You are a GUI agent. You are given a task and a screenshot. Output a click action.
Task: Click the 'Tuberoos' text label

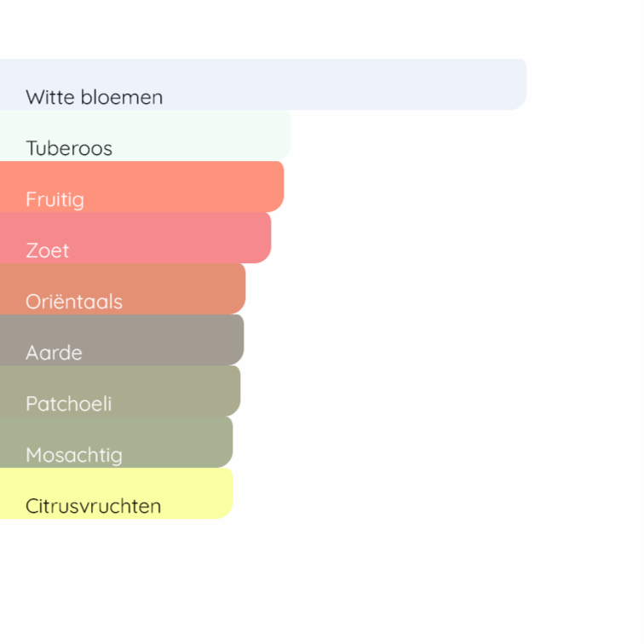point(69,148)
